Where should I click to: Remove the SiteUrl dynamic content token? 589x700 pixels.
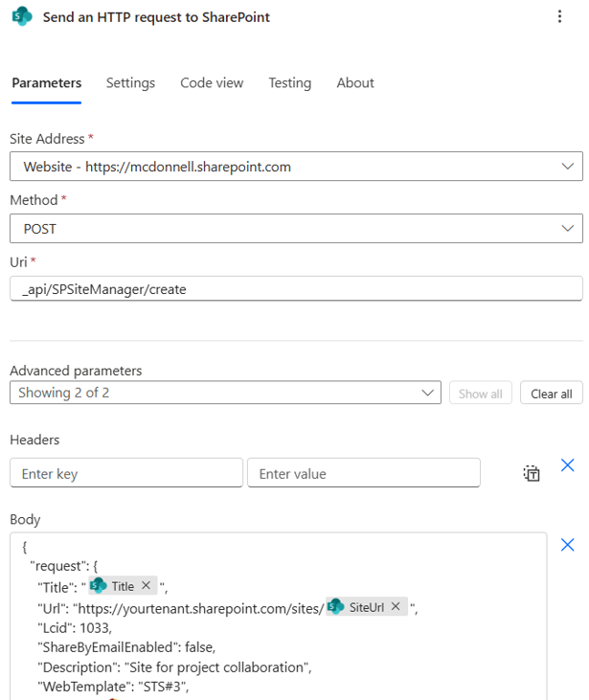(396, 606)
